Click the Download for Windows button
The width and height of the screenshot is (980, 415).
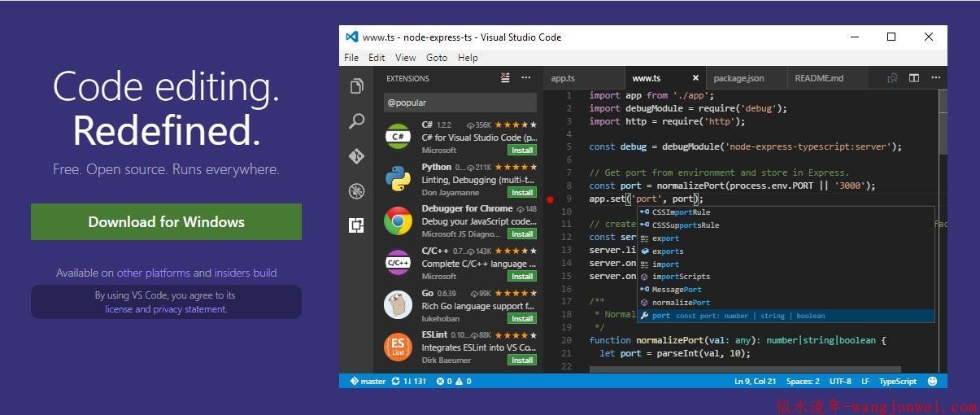pos(166,222)
